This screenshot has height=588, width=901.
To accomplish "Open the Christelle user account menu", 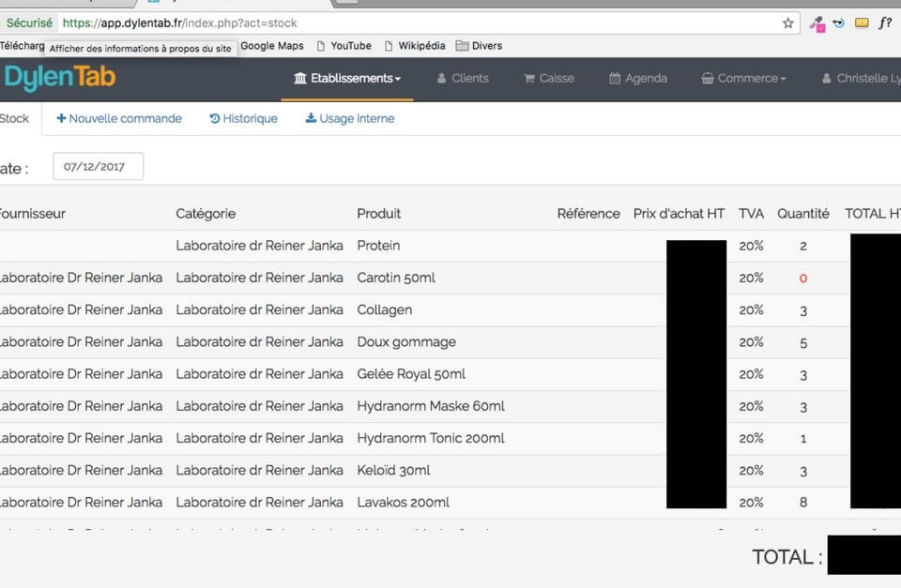I will tap(861, 79).
